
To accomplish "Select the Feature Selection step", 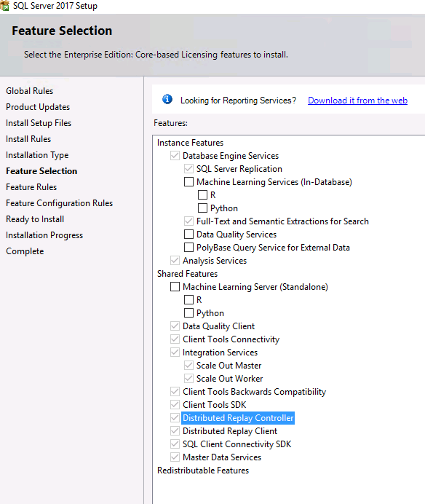I will [41, 171].
